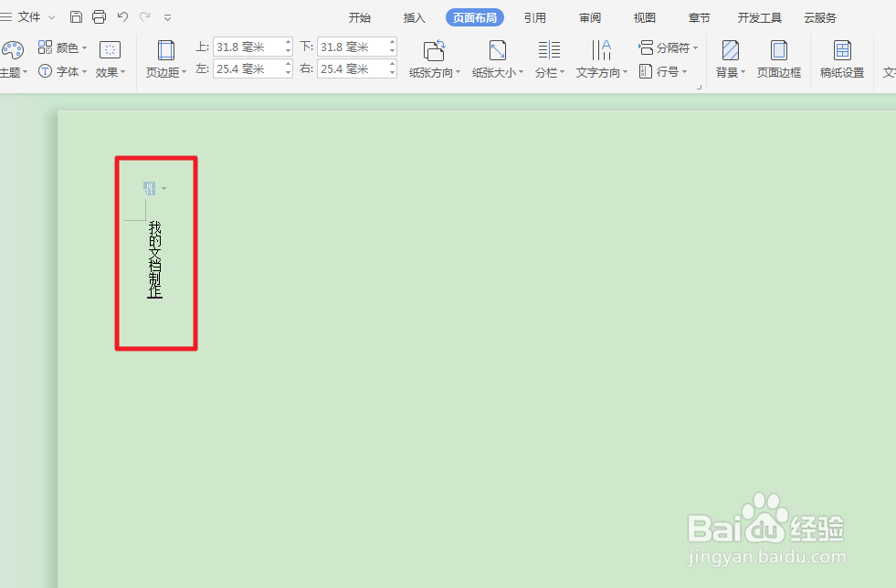Screen dimensions: 896x588
Task: Open the 文件 (File) menu
Action: 27,16
